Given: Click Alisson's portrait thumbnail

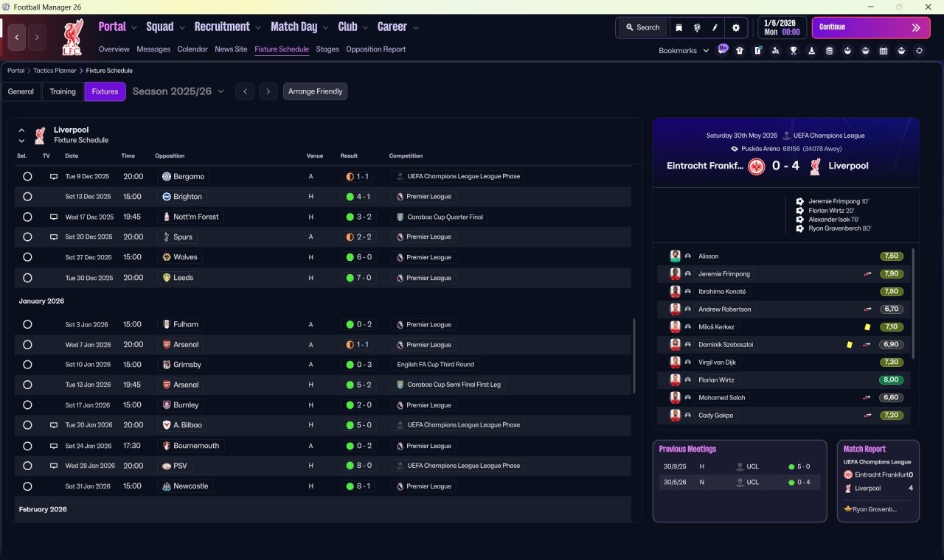Looking at the screenshot, I should point(675,256).
